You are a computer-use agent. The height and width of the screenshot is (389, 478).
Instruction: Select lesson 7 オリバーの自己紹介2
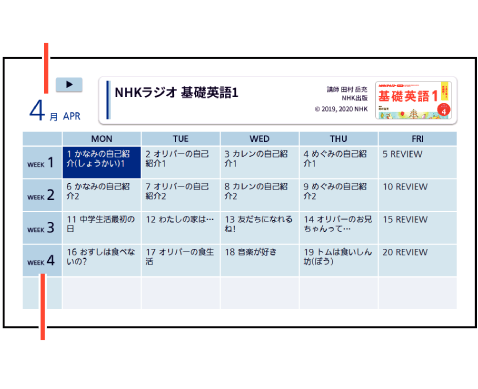click(181, 195)
